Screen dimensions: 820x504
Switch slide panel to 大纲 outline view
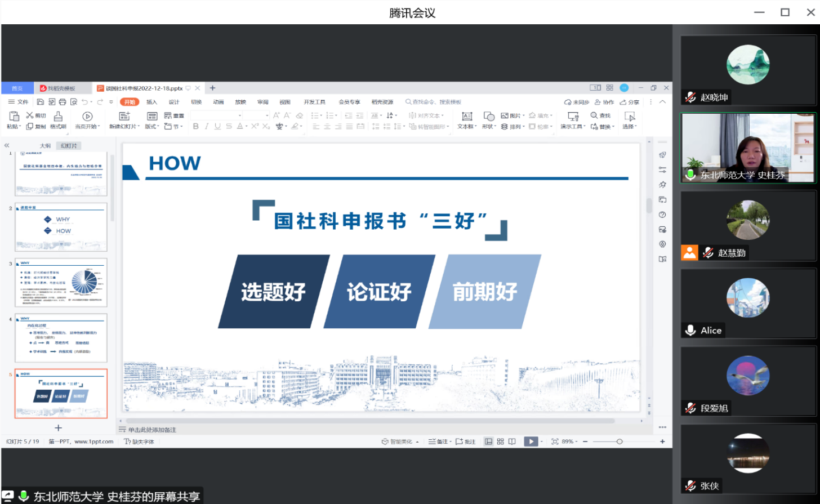pyautogui.click(x=45, y=146)
